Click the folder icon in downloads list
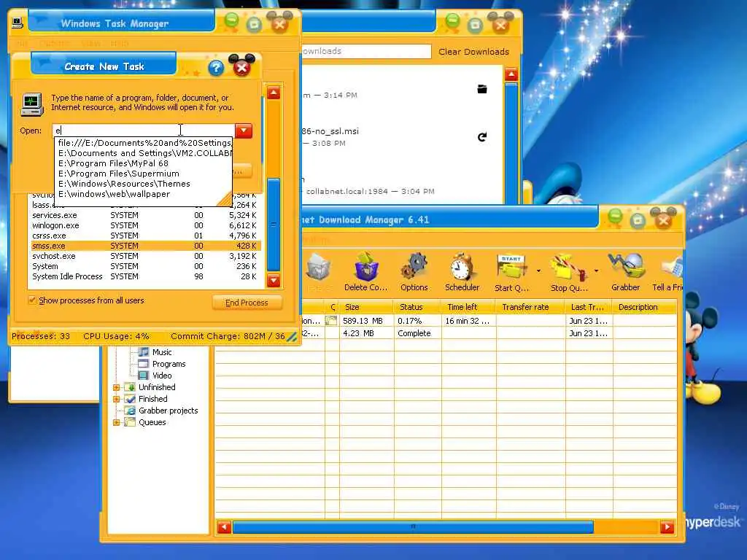This screenshot has width=747, height=560. (482, 89)
